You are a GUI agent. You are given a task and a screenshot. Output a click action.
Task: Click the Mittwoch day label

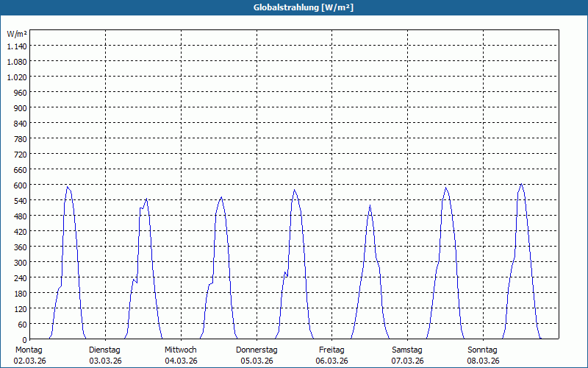tap(180, 350)
